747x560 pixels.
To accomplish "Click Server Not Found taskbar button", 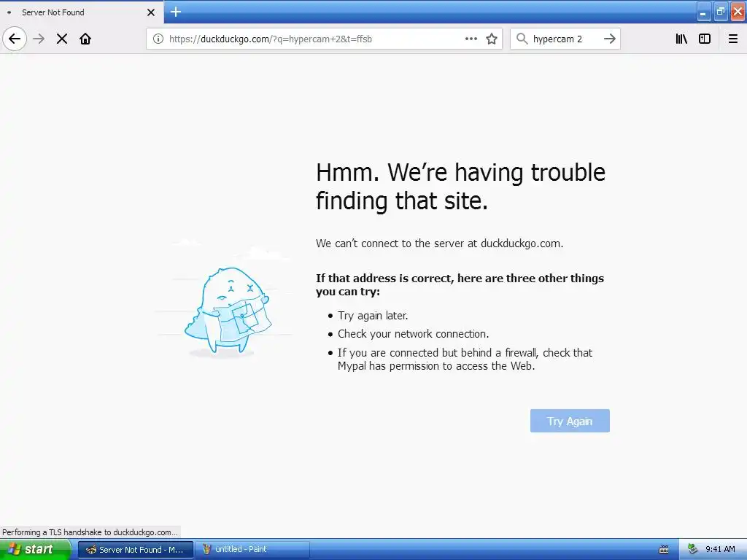I will pos(136,550).
